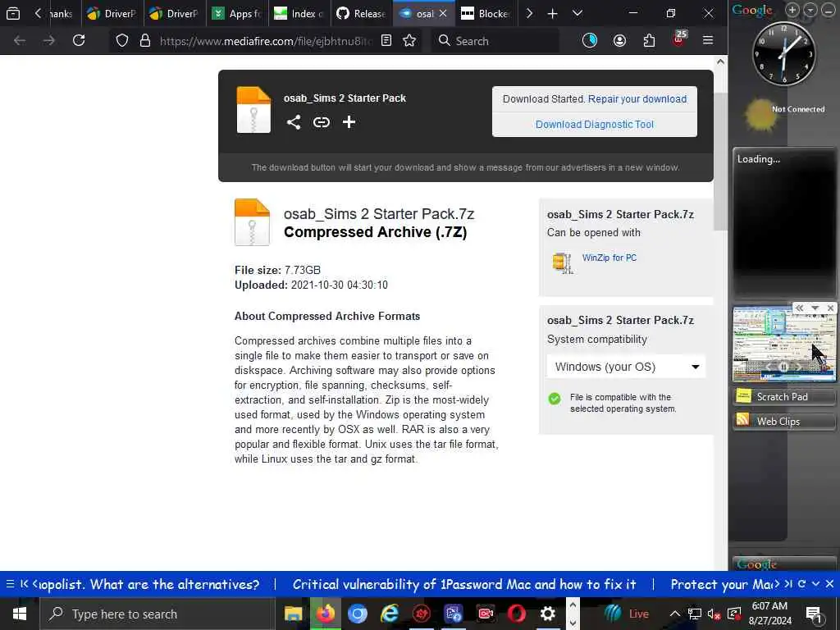840x630 pixels.
Task: Click the tab overview icon at top left
Action: (13, 13)
